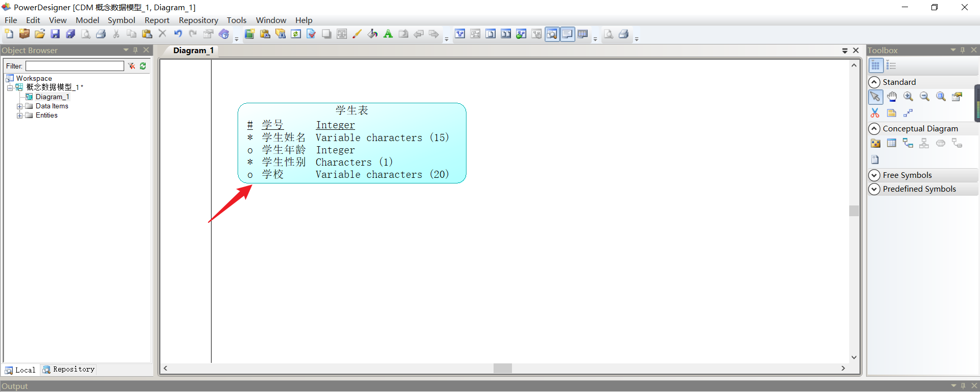Select the Properties tool in Toolbox
Viewport: 980px width, 392px height.
957,97
